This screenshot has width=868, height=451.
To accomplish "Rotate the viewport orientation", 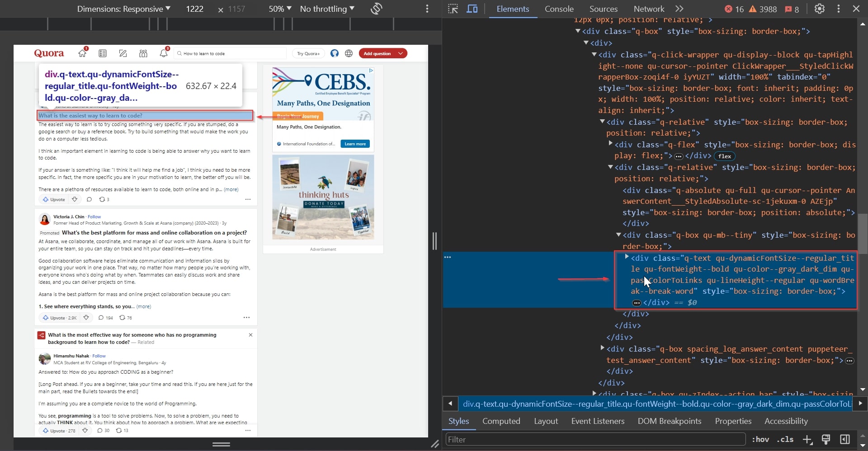I will [x=376, y=9].
